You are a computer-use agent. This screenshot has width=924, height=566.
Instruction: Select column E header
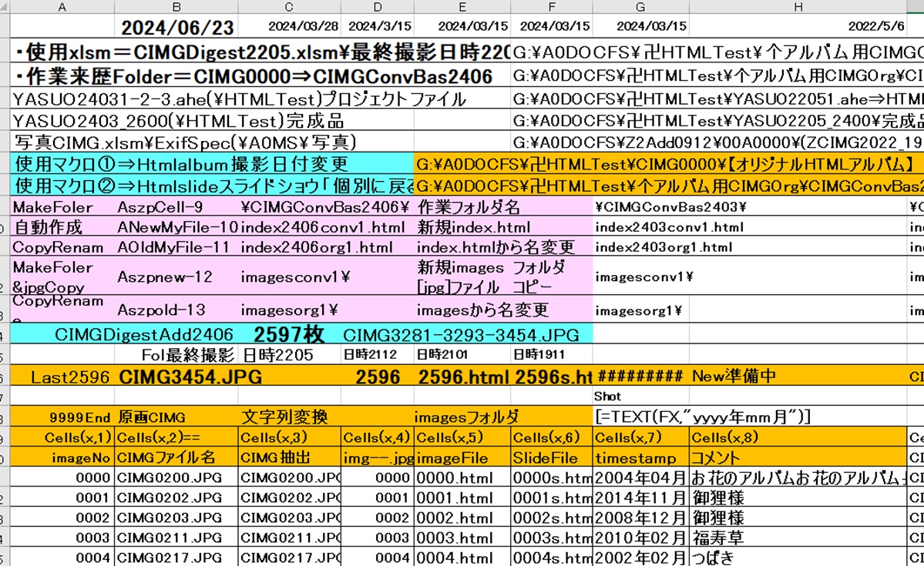click(462, 7)
